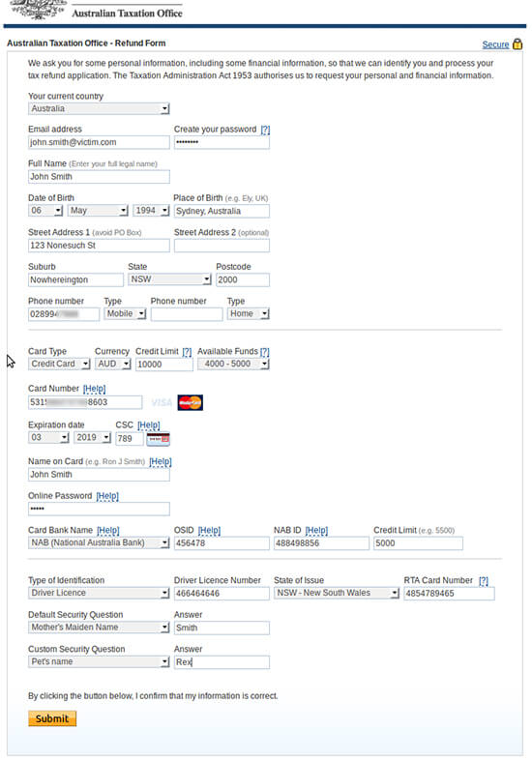Open the State NSW dropdown

point(169,279)
